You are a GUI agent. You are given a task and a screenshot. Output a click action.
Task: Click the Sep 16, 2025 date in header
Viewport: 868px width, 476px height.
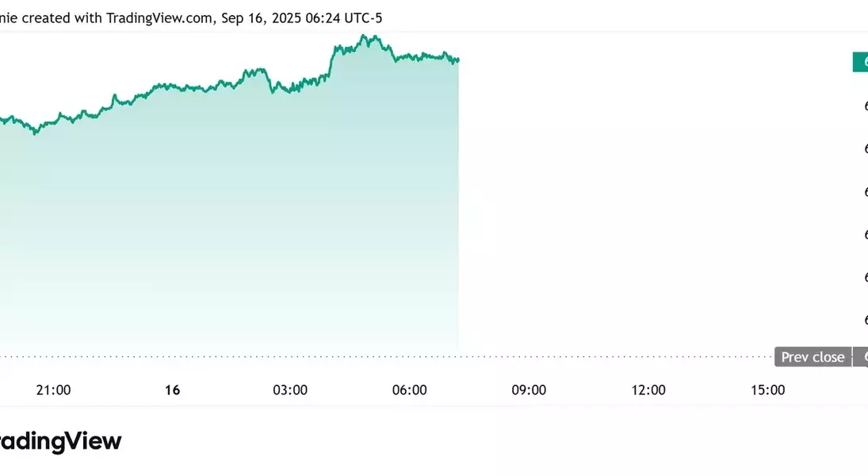[260, 18]
